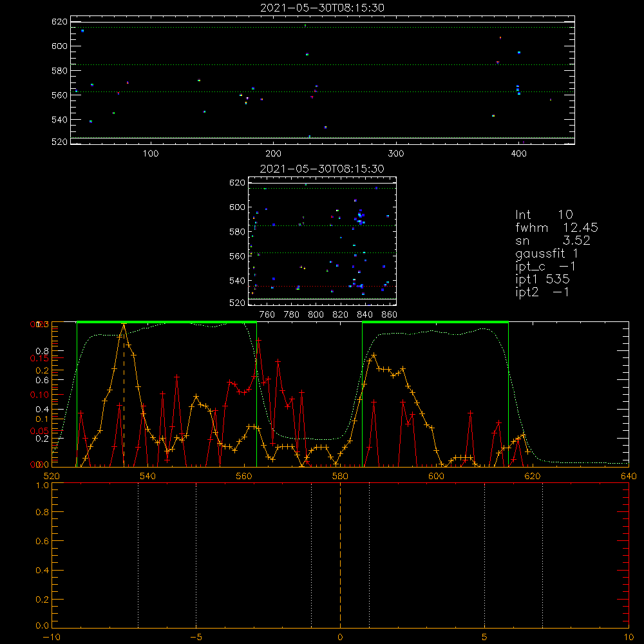
Task: Click orange dashed peak marker near 535 in profile plot
Action: (x=124, y=396)
